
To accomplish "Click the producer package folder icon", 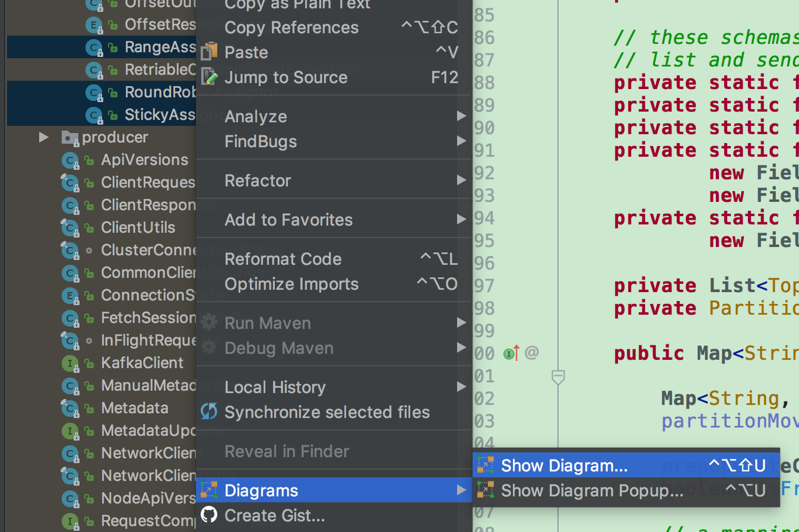I will 70,138.
